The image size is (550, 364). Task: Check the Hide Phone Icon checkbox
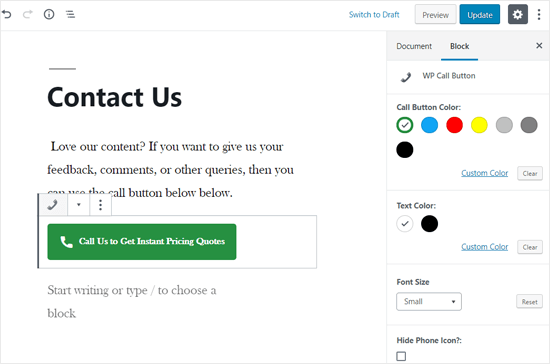[401, 356]
